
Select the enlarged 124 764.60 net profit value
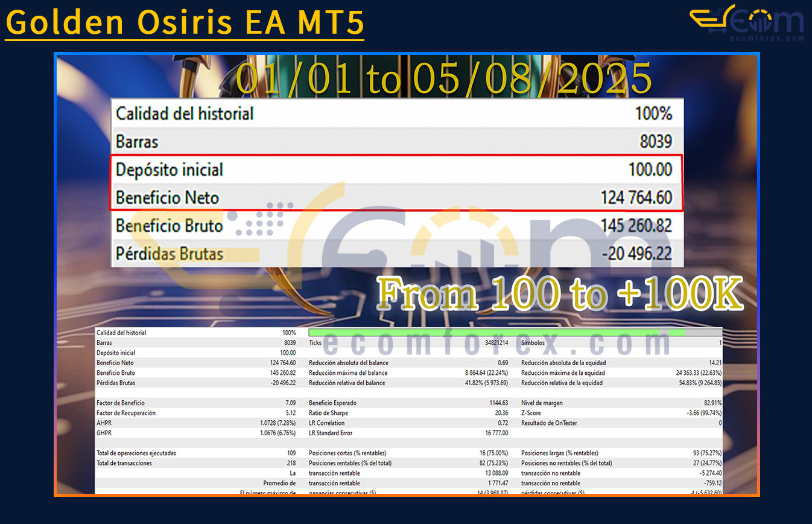click(636, 197)
